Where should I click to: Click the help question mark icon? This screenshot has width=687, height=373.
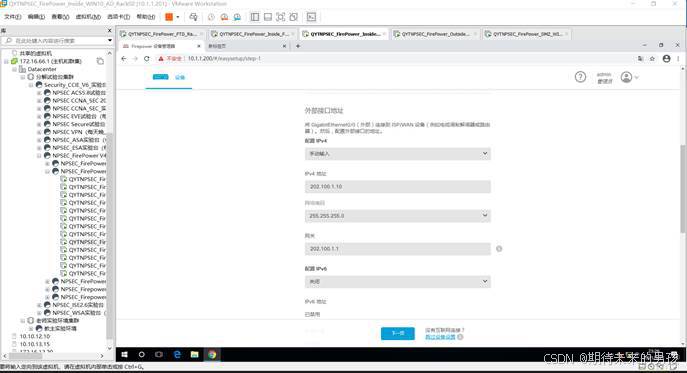point(580,77)
